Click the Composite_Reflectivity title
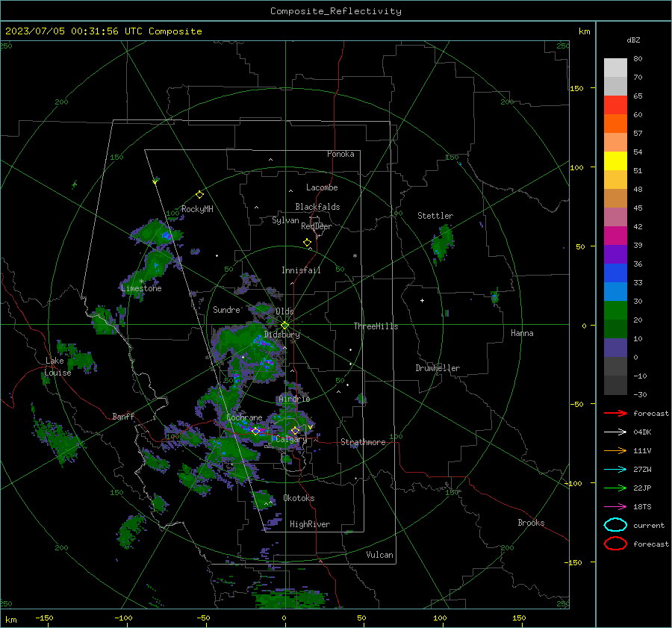 click(x=336, y=11)
